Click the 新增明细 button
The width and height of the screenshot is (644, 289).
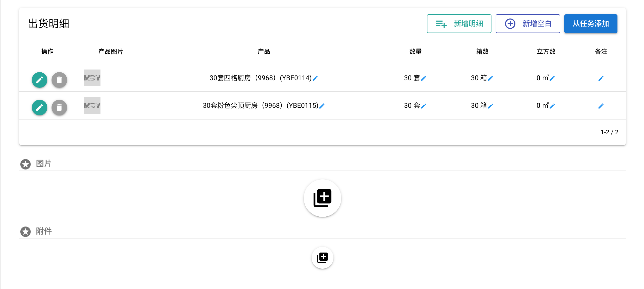point(459,24)
